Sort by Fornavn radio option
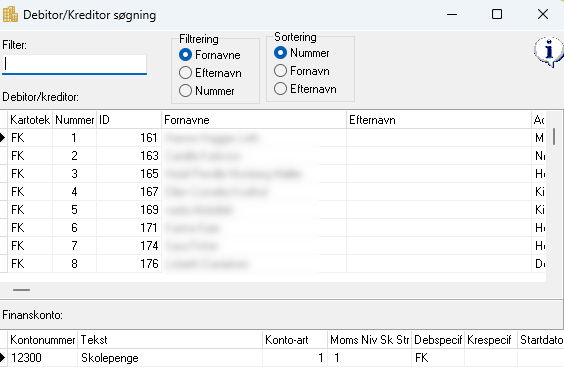This screenshot has height=374, width=564. coord(281,71)
